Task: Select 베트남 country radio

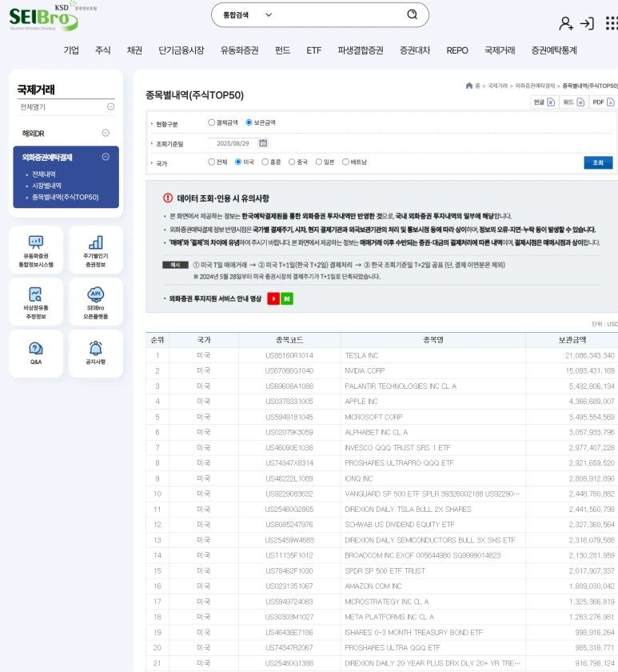Action: pyautogui.click(x=345, y=162)
